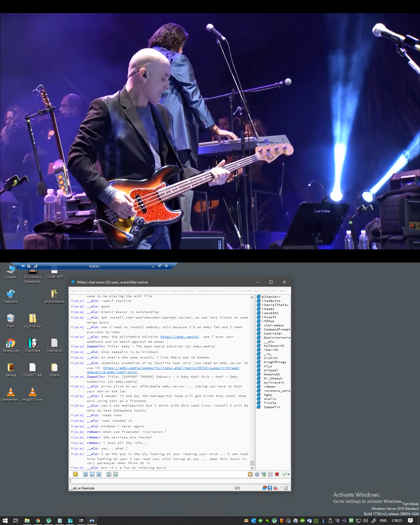The width and height of the screenshot is (420, 525).
Task: Click the event filter funnel icon
Action: [x=264, y=474]
